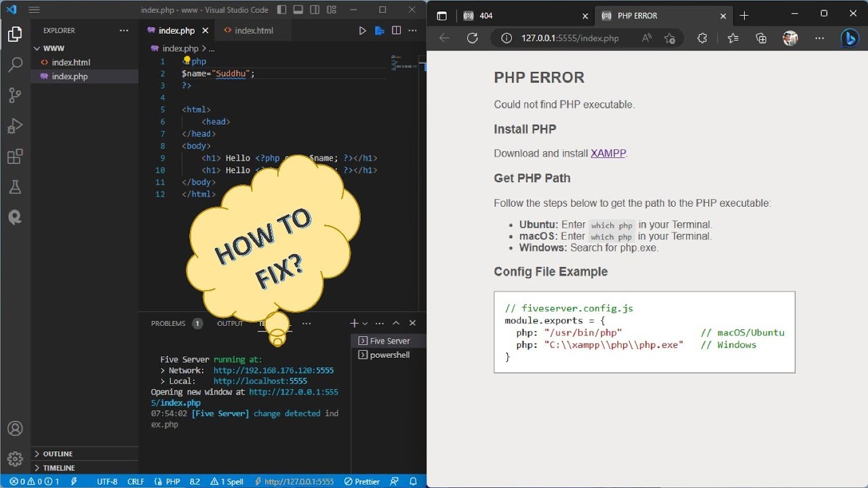Close the index.php editor tab

(x=205, y=30)
